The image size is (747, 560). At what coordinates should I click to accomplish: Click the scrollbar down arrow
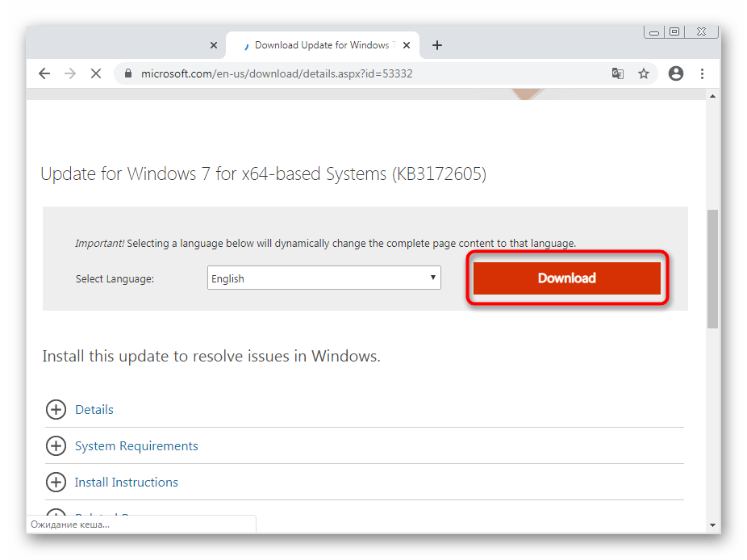pos(712,524)
